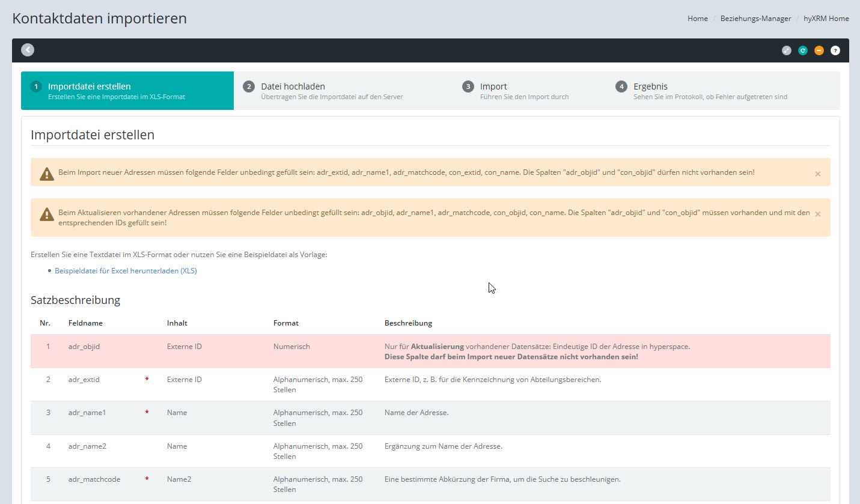Viewport: 860px width, 504px height.
Task: Click the warning triangle in the first alert
Action: [47, 174]
